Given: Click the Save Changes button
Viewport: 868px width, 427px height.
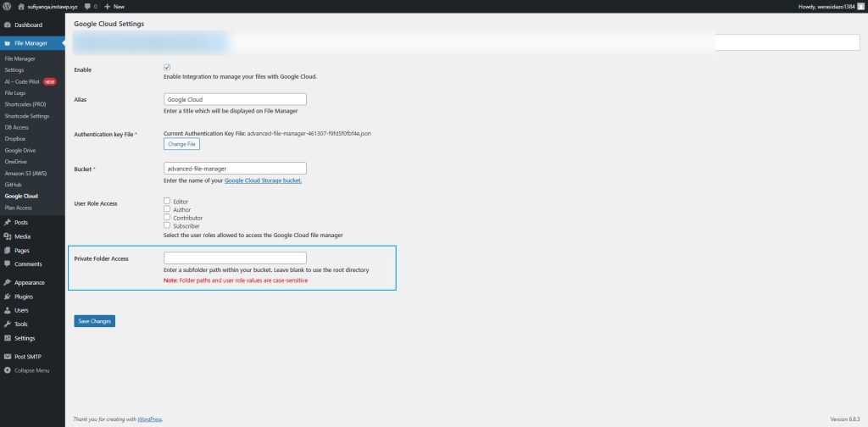Looking at the screenshot, I should coord(94,321).
